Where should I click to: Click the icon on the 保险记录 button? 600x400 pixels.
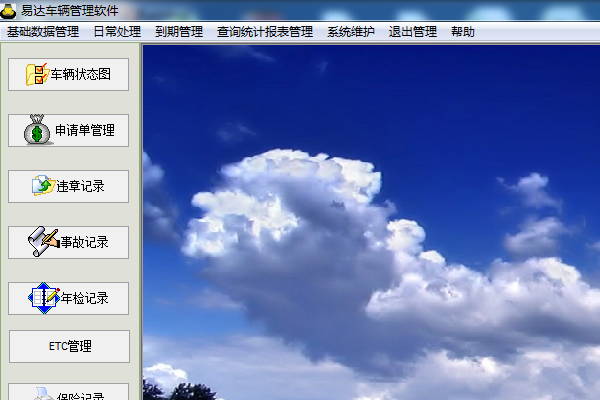[40, 394]
